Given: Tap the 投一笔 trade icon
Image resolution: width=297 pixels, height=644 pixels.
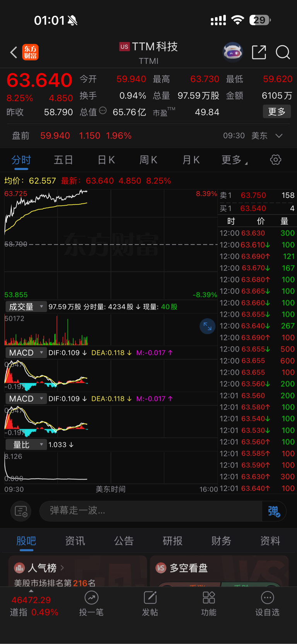Looking at the screenshot, I should tap(91, 598).
